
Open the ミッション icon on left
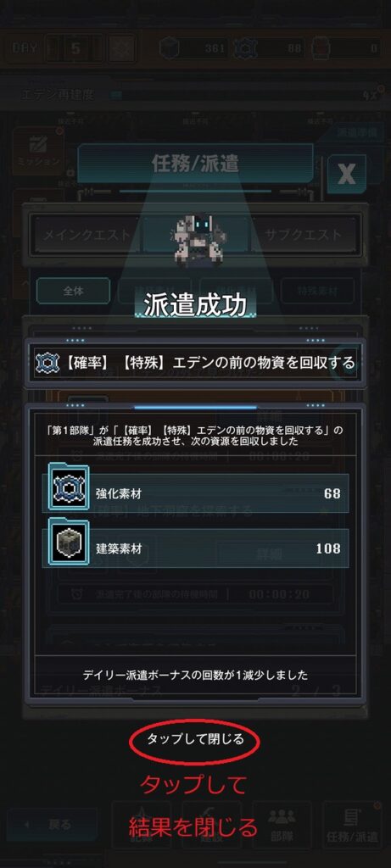(37, 152)
